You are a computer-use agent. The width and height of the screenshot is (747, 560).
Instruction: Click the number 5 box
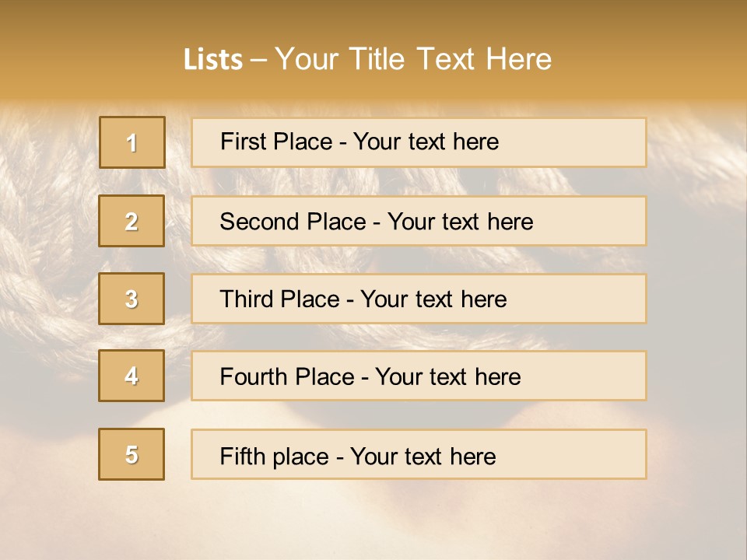tap(132, 454)
